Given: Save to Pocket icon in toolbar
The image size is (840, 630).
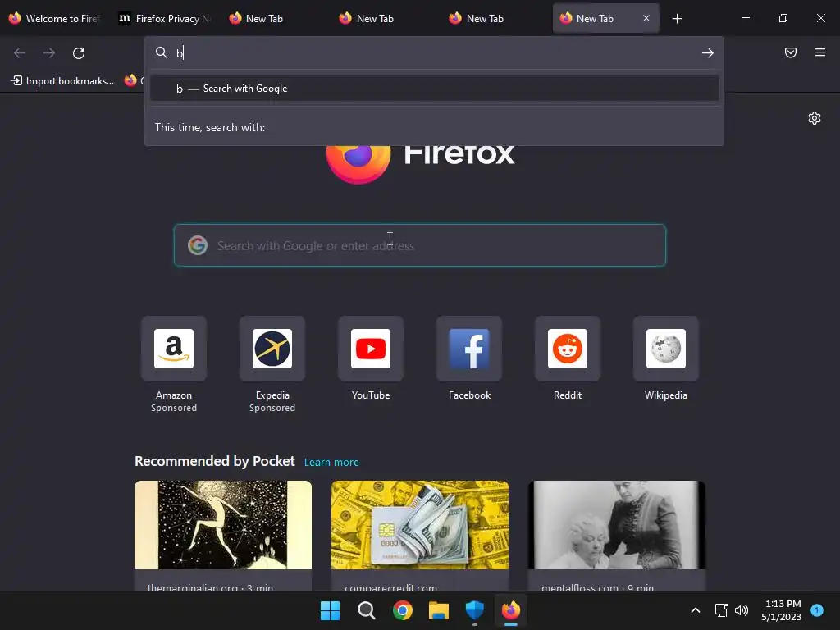Looking at the screenshot, I should click(790, 52).
